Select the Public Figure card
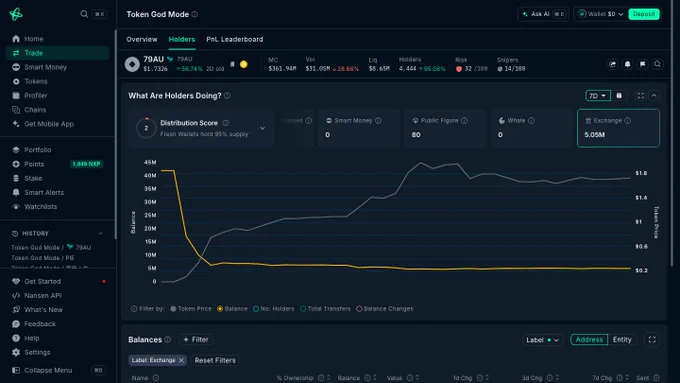 coord(445,128)
